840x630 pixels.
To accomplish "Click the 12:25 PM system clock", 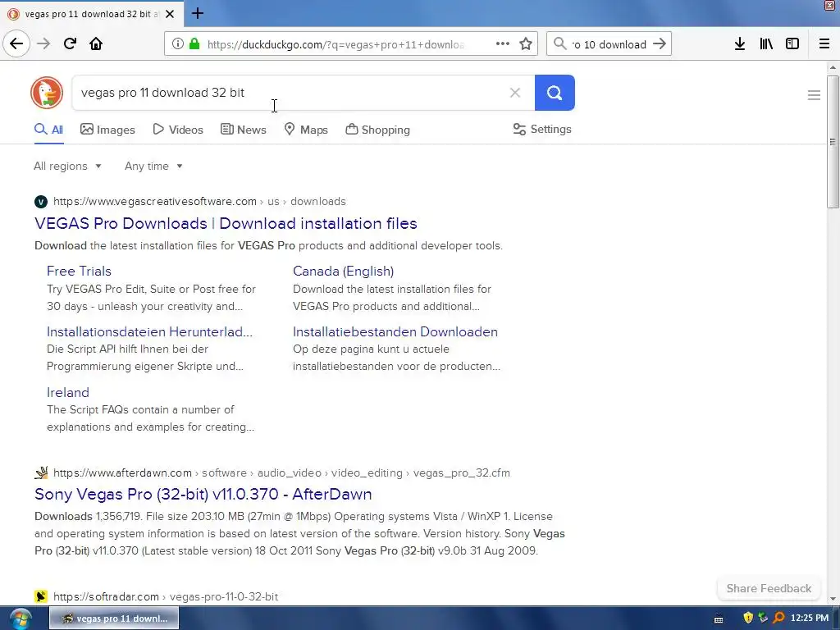I will point(810,619).
